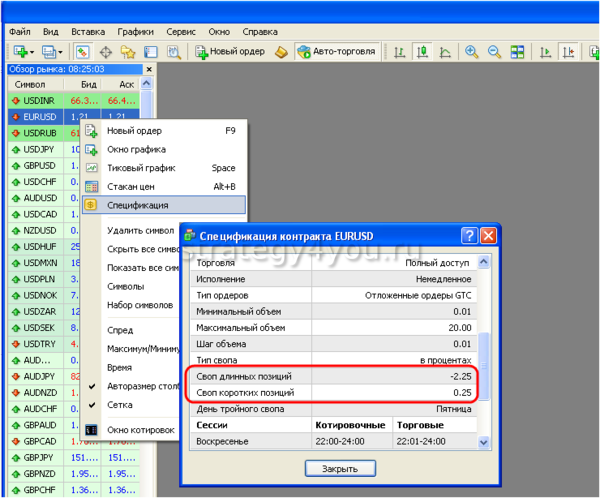The image size is (600, 498).
Task: Click the zoom in magnifier icon
Action: pyautogui.click(x=471, y=51)
